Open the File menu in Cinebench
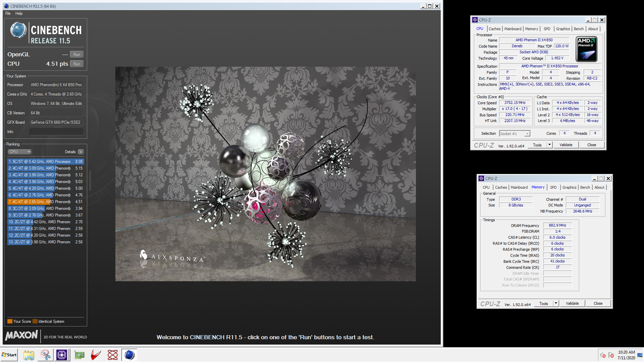The height and width of the screenshot is (362, 644). coord(8,13)
